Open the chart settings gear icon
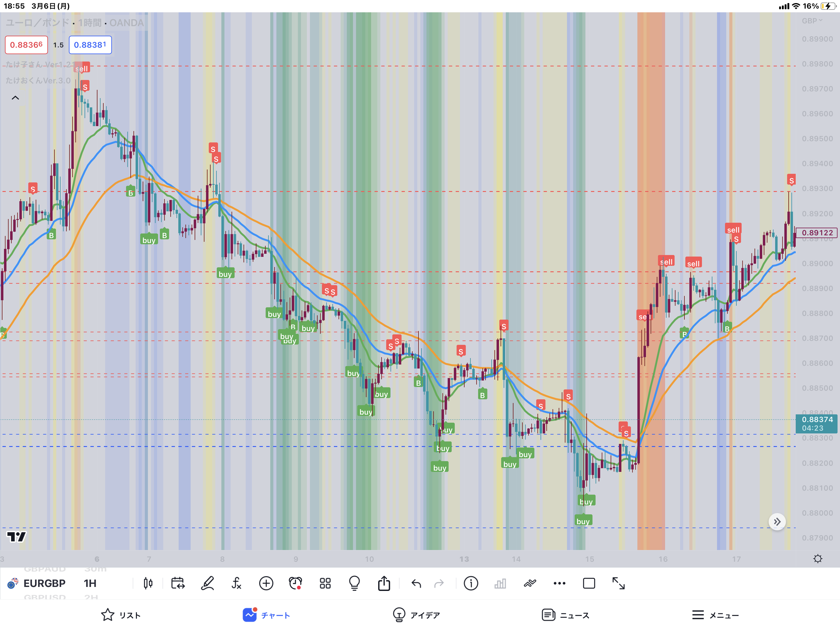 [x=818, y=559]
